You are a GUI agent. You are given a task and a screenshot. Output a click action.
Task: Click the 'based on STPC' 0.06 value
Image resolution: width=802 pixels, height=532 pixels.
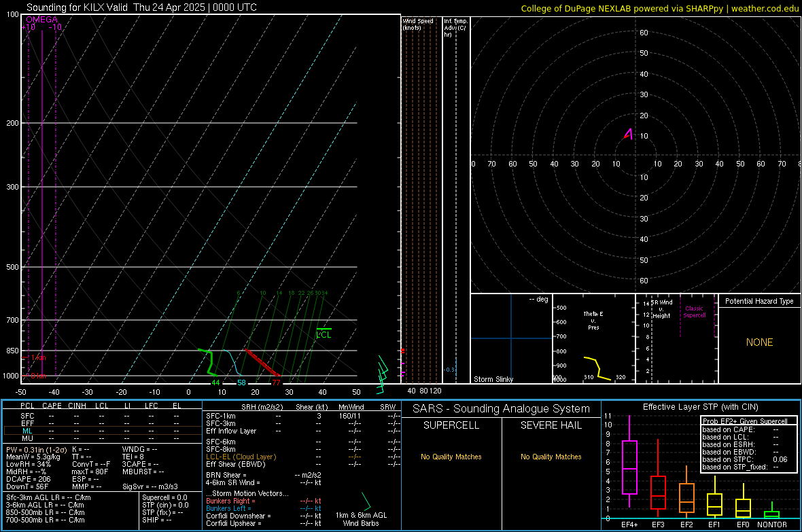[x=780, y=459]
